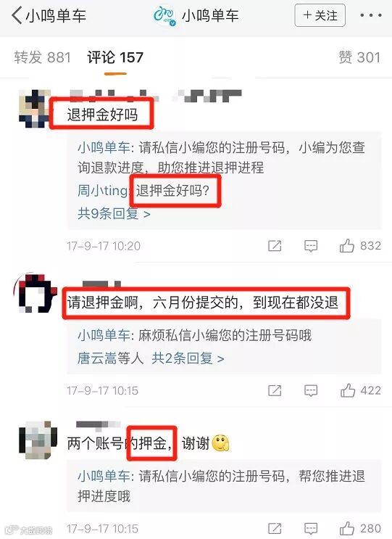Tap the first commenter's pixelated avatar

pos(34,109)
